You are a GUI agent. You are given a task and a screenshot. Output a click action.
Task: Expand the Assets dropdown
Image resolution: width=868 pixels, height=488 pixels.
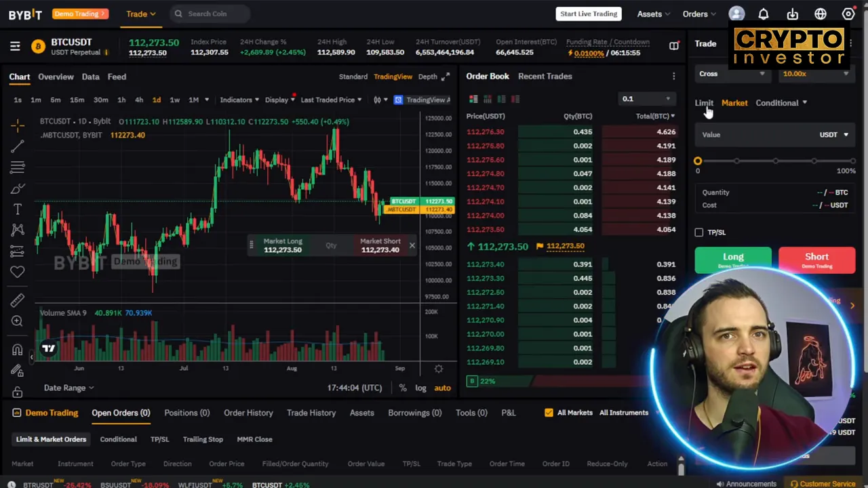(654, 14)
